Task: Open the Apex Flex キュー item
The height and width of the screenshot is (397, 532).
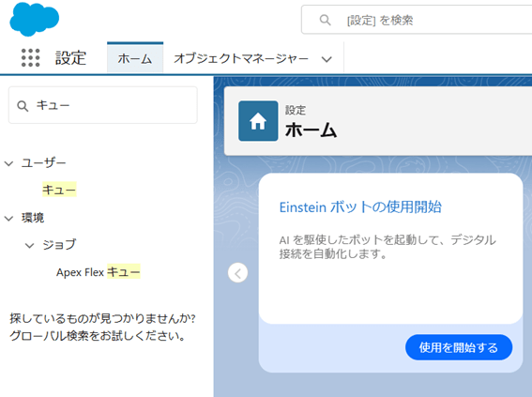Action: click(x=99, y=272)
